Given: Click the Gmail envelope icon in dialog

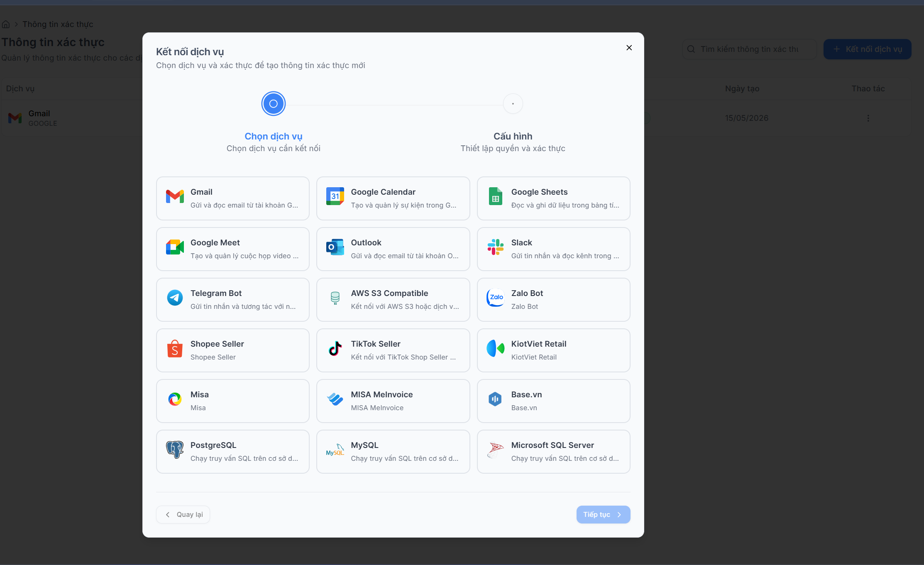Looking at the screenshot, I should pyautogui.click(x=175, y=196).
